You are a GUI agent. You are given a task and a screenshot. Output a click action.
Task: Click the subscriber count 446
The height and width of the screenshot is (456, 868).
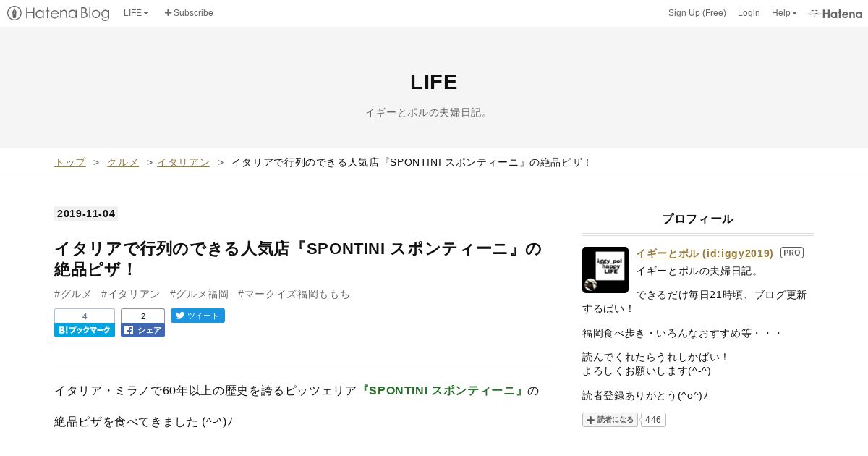pos(652,420)
